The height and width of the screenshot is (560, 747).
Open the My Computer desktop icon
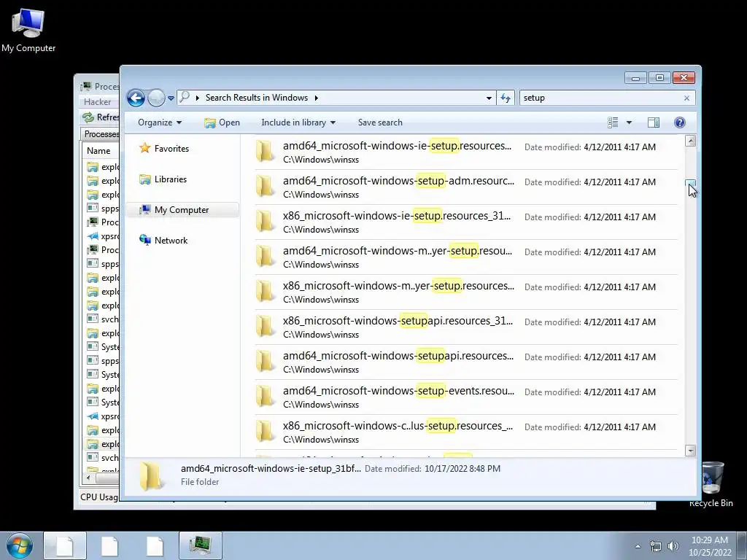tap(28, 30)
